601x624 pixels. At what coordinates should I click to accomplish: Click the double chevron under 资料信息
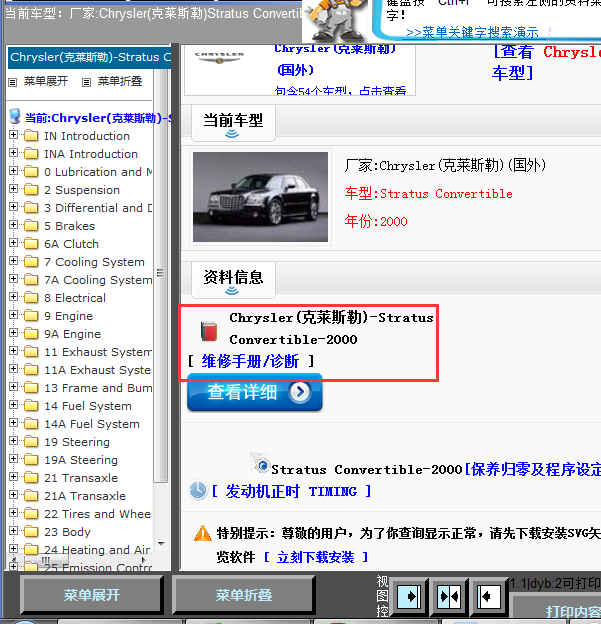(232, 291)
